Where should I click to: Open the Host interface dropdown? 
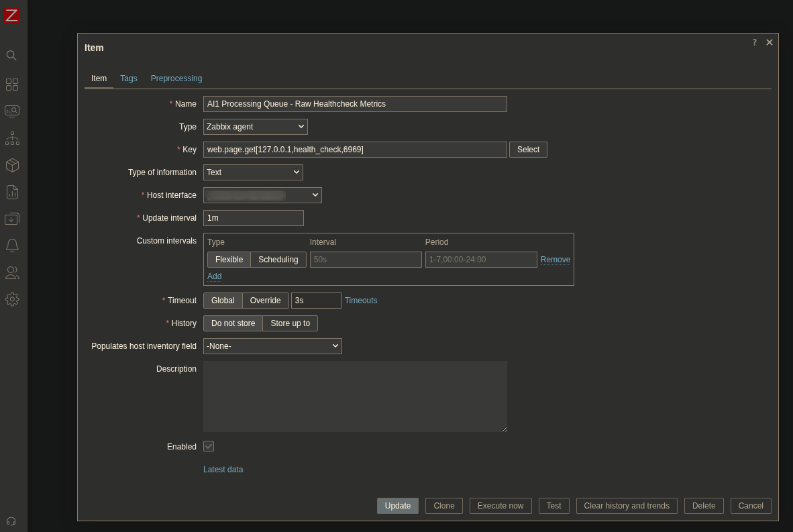pos(262,195)
